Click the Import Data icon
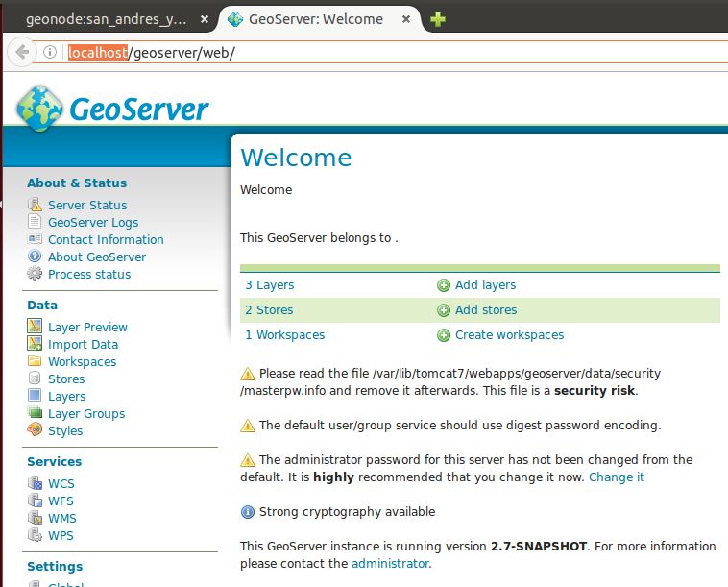728x587 pixels. [x=35, y=344]
